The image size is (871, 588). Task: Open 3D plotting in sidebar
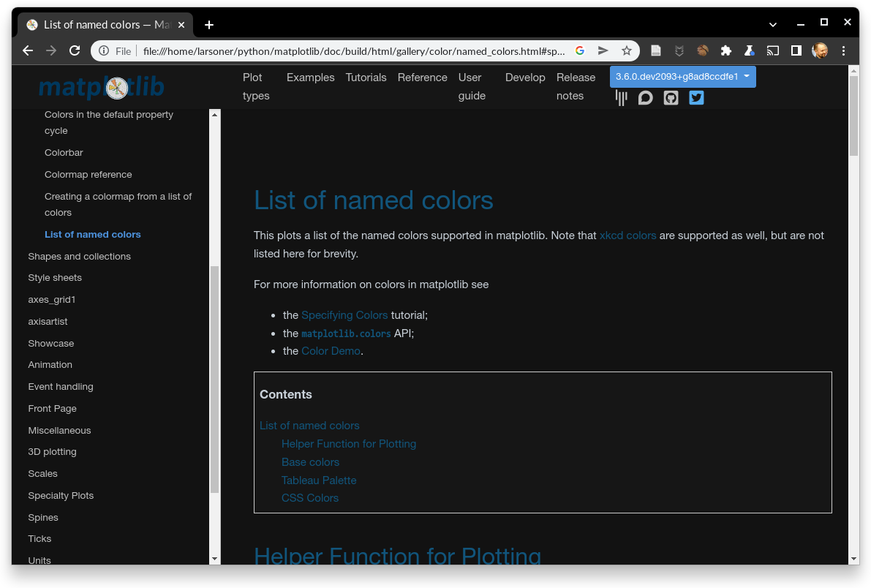tap(52, 452)
